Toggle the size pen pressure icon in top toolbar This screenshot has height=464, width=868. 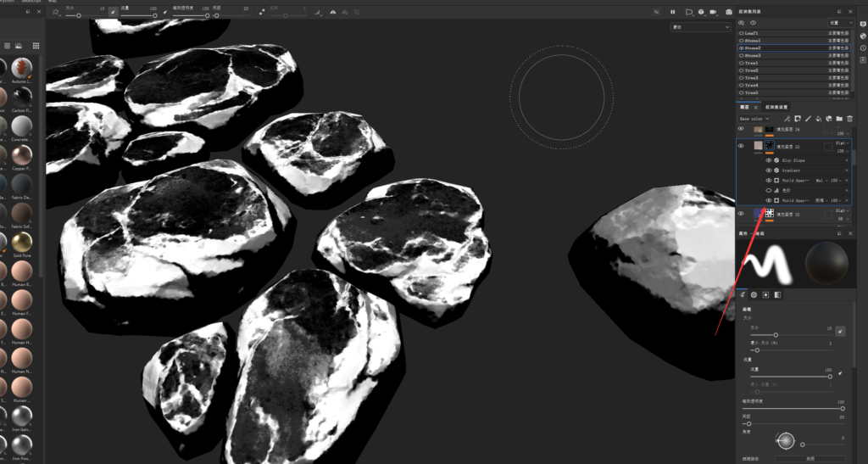click(113, 12)
